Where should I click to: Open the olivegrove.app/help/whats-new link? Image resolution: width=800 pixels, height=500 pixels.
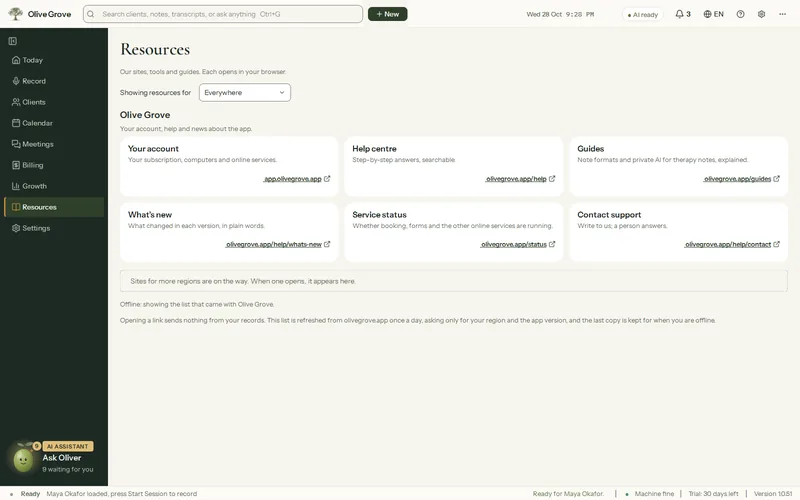[x=274, y=244]
